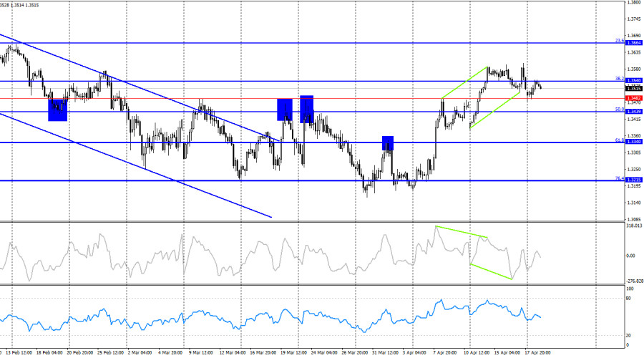
Task: Select the 76.4 Fibonacci level label
Action: (620, 178)
